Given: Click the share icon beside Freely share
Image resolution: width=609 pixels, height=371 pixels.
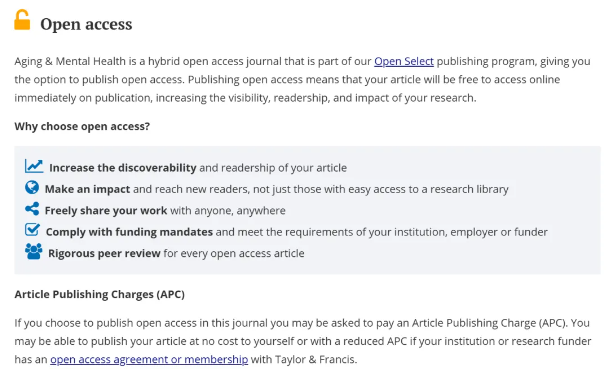Looking at the screenshot, I should point(32,209).
